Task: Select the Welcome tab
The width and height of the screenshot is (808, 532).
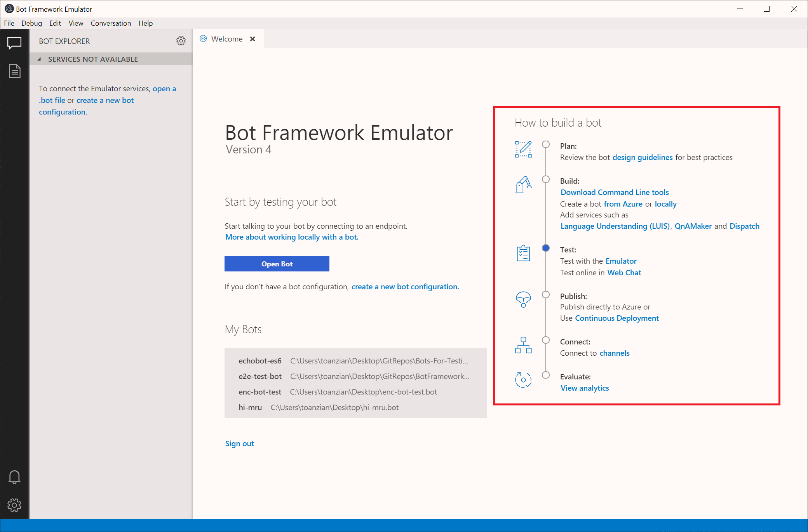Action: 228,39
